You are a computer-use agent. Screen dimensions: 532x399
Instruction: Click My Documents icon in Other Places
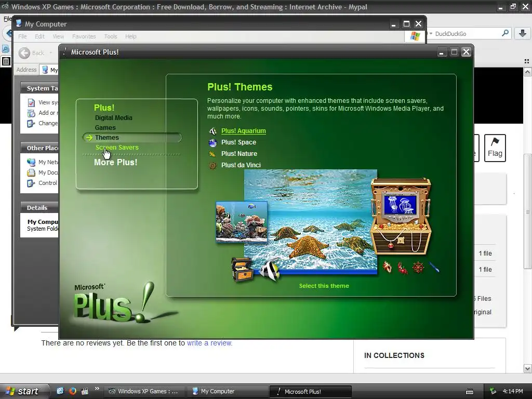pyautogui.click(x=31, y=172)
